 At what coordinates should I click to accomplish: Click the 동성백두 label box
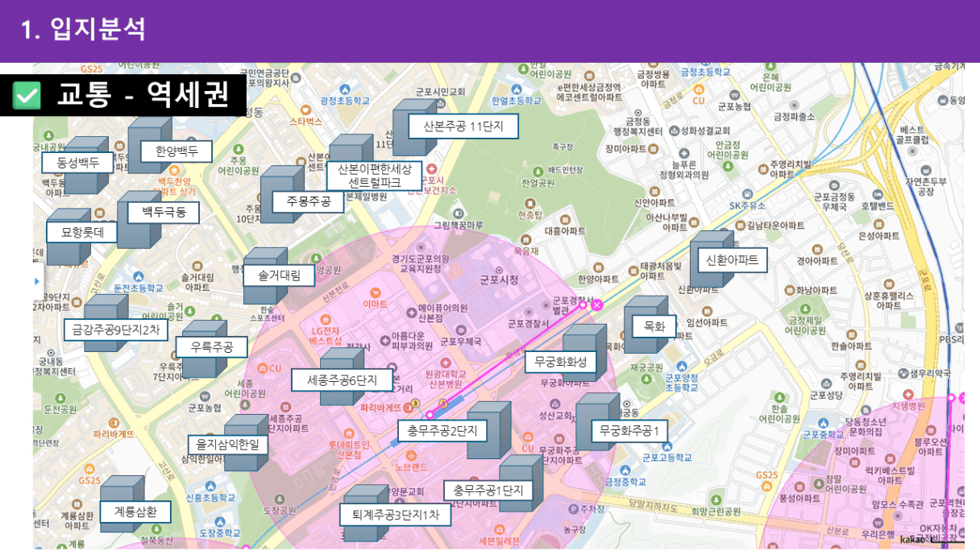pos(77,162)
